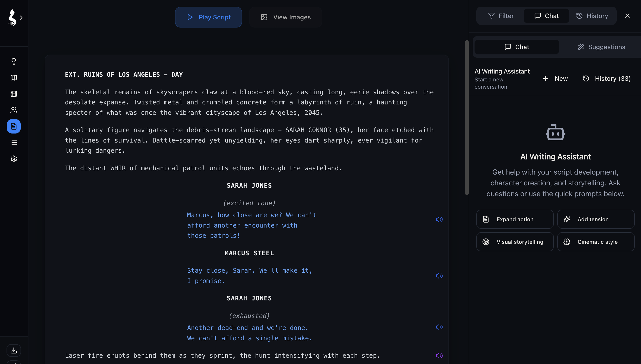Open the story map icon in sidebar

point(14,78)
